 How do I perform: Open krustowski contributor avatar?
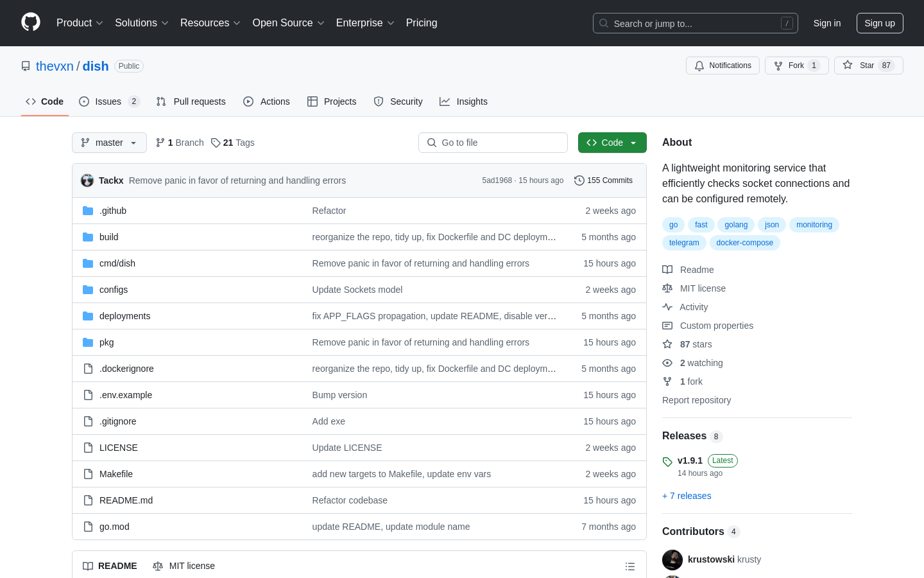click(672, 559)
